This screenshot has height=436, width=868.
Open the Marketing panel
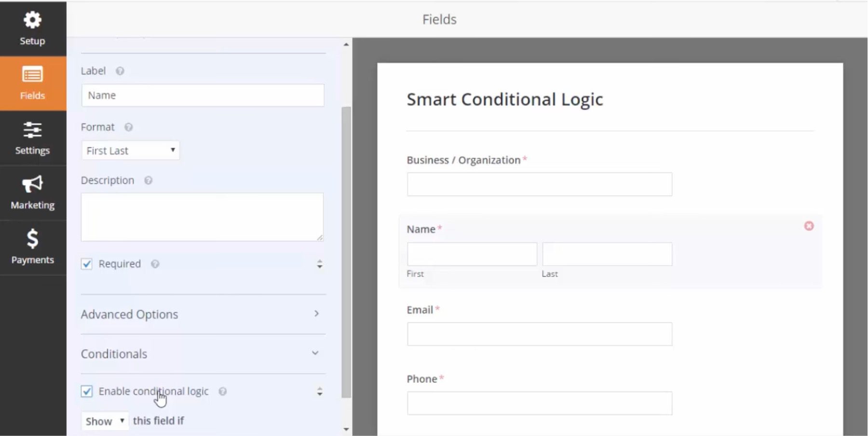pos(32,192)
